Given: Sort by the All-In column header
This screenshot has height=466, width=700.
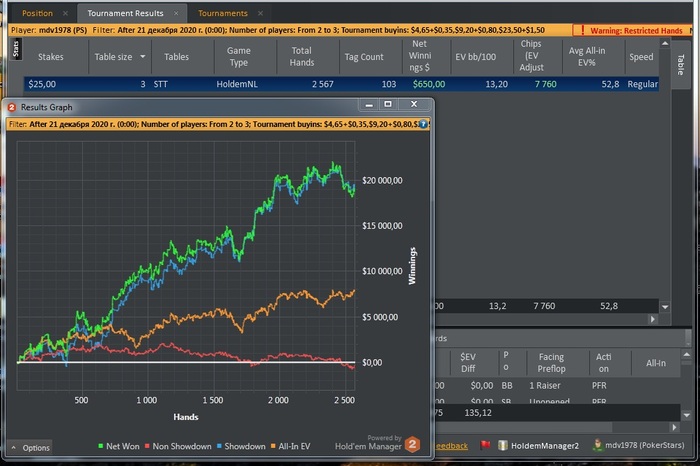Looking at the screenshot, I should click(656, 363).
